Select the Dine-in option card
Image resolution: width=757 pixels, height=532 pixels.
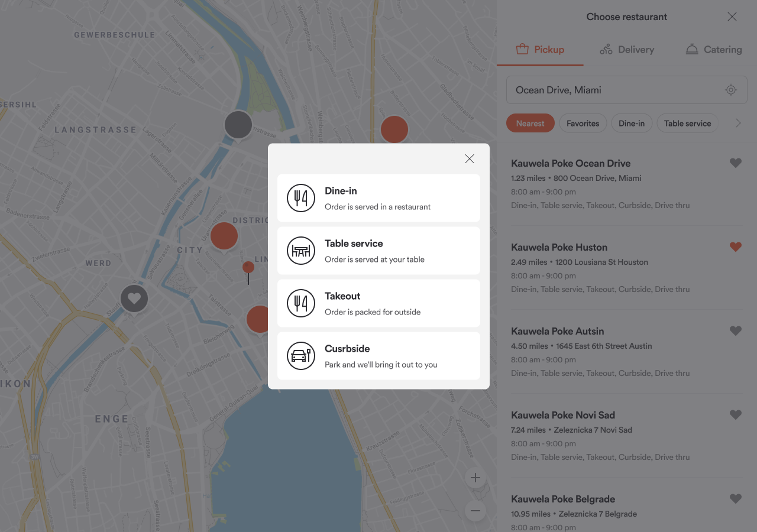378,198
